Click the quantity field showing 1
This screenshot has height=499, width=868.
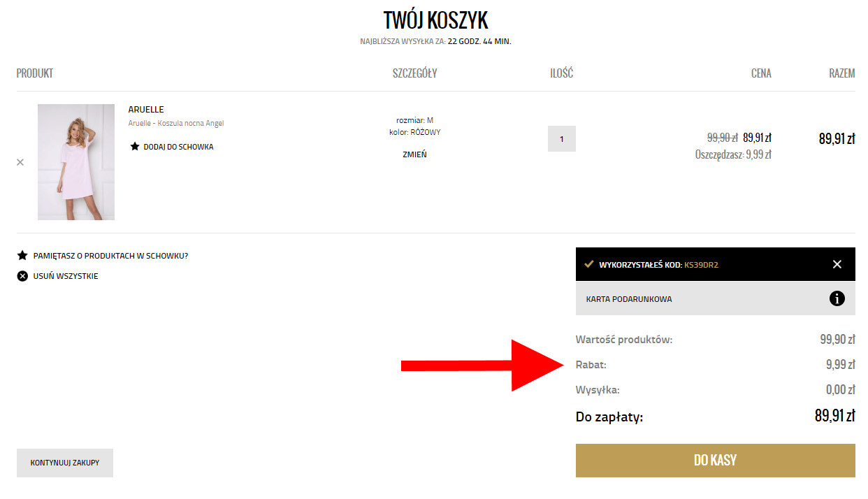(562, 138)
